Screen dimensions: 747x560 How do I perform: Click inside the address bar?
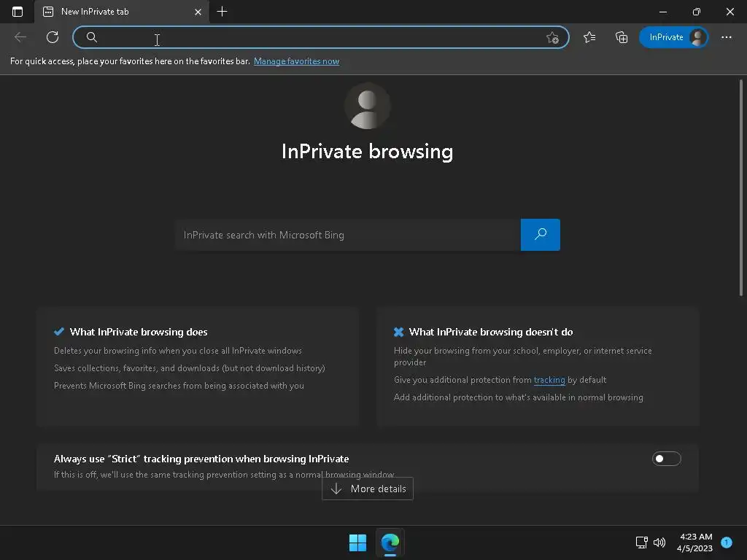click(x=321, y=37)
